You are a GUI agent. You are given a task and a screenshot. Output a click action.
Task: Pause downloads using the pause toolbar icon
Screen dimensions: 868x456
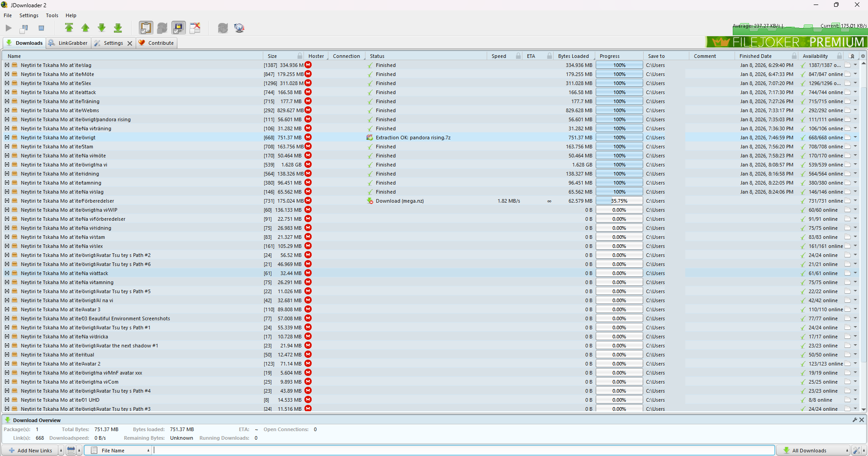tap(24, 28)
